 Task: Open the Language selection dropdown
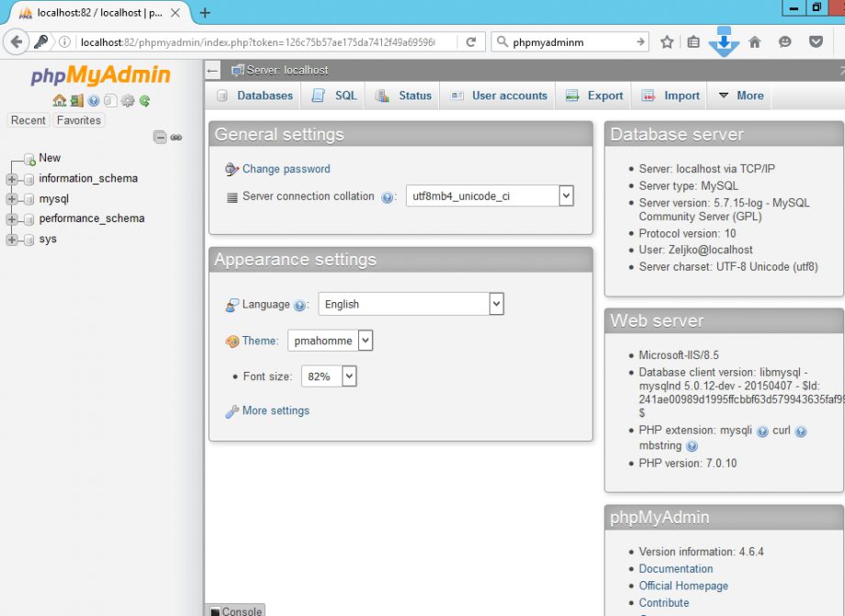[411, 303]
